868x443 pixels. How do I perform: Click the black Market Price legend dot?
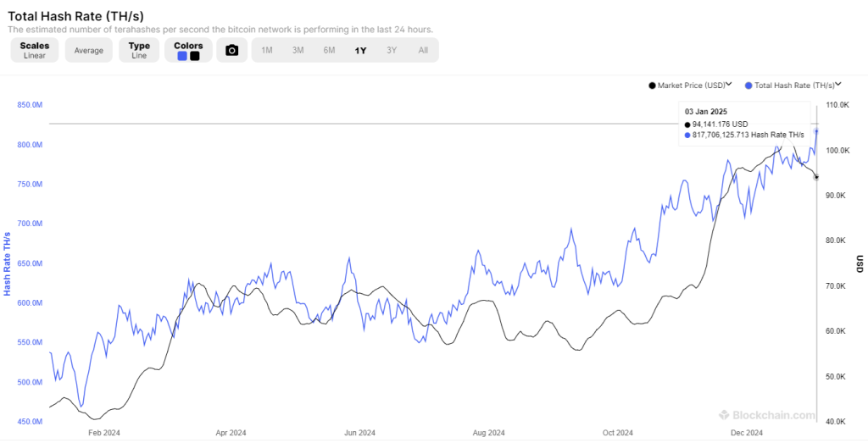[652, 86]
